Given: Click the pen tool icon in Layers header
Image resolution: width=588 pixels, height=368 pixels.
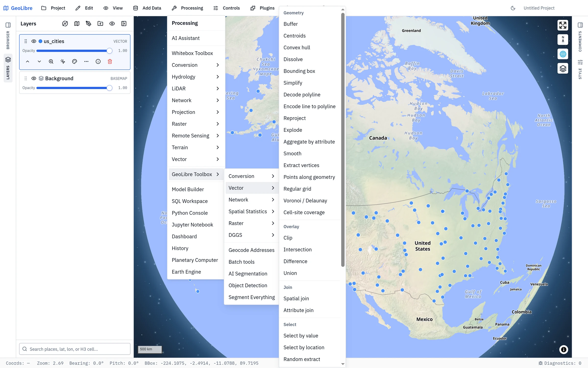Looking at the screenshot, I should click(x=88, y=24).
